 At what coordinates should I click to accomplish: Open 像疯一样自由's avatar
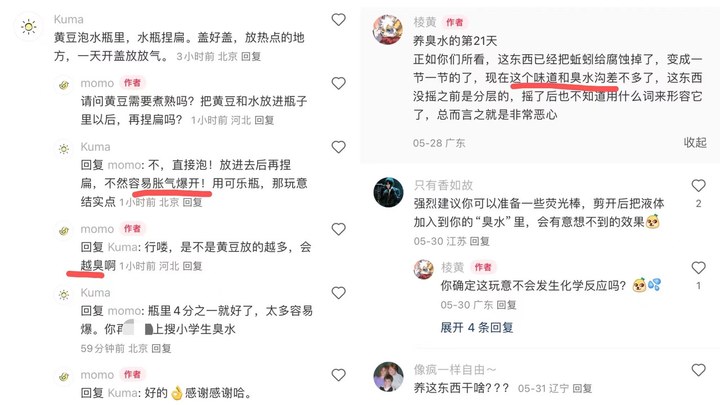[388, 377]
